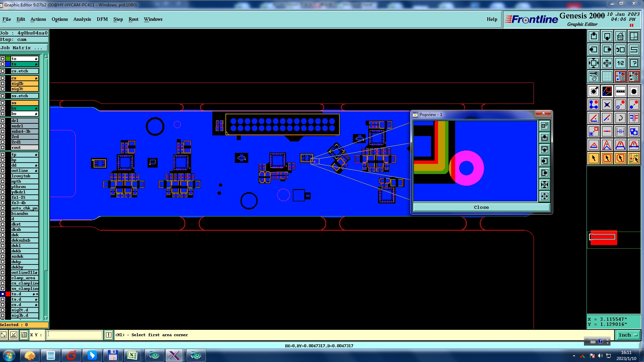644x362 pixels.
Task: Select the mirror F flip tool icon
Action: (x=634, y=118)
